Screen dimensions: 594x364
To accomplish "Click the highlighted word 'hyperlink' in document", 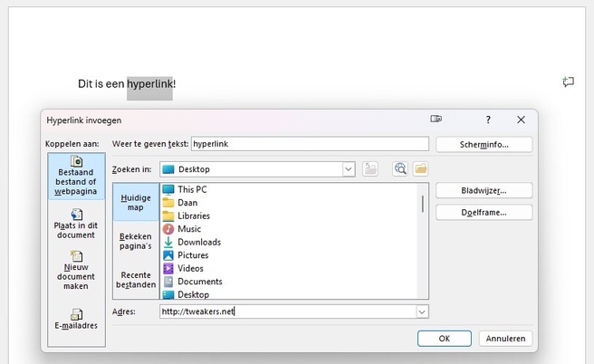I will point(149,84).
